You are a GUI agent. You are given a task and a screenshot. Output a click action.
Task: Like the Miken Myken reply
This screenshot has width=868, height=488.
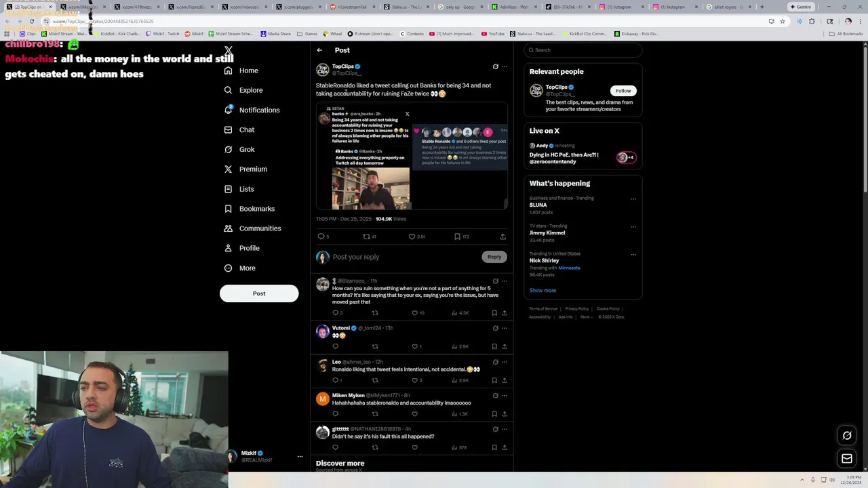tap(414, 414)
